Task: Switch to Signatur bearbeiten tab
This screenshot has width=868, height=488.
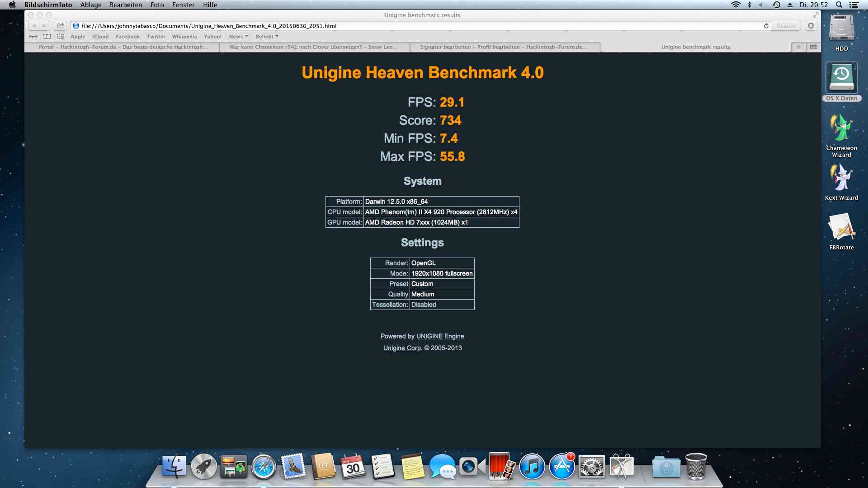Action: point(503,47)
